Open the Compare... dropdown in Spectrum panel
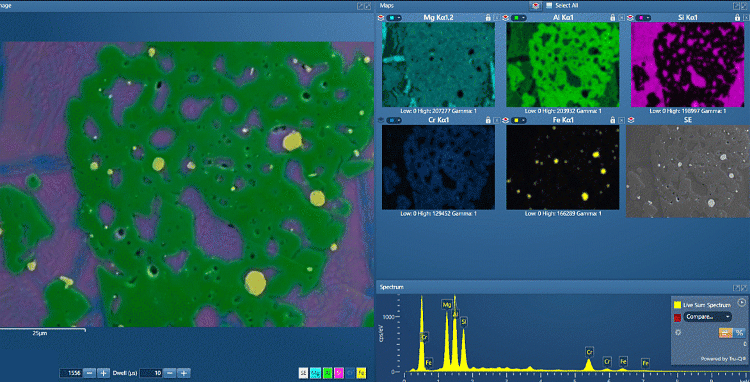 708,317
